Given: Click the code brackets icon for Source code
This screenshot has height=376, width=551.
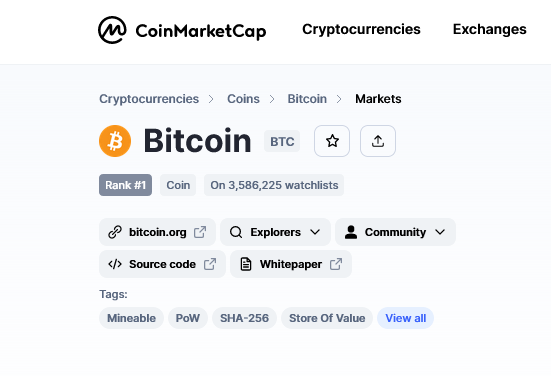Looking at the screenshot, I should pyautogui.click(x=115, y=264).
